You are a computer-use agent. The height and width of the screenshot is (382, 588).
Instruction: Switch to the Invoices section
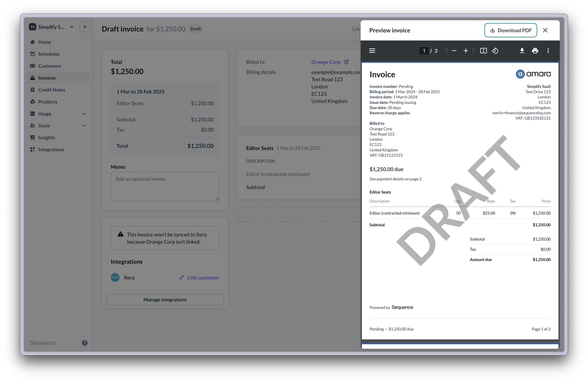[47, 78]
